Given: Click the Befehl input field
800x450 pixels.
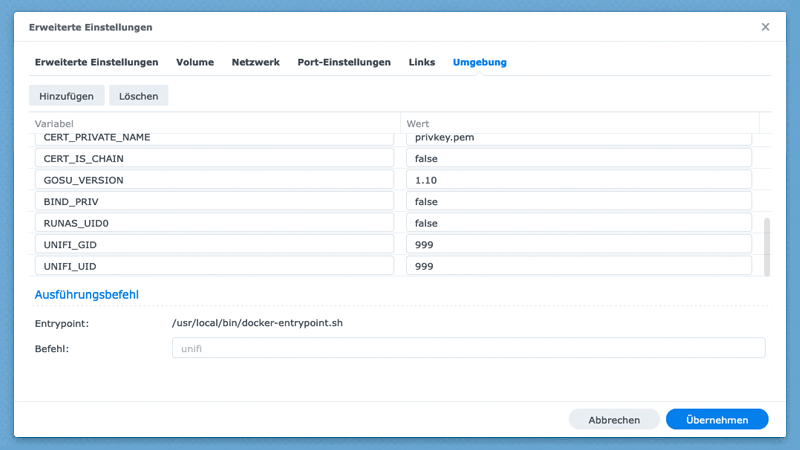Looking at the screenshot, I should pyautogui.click(x=468, y=348).
